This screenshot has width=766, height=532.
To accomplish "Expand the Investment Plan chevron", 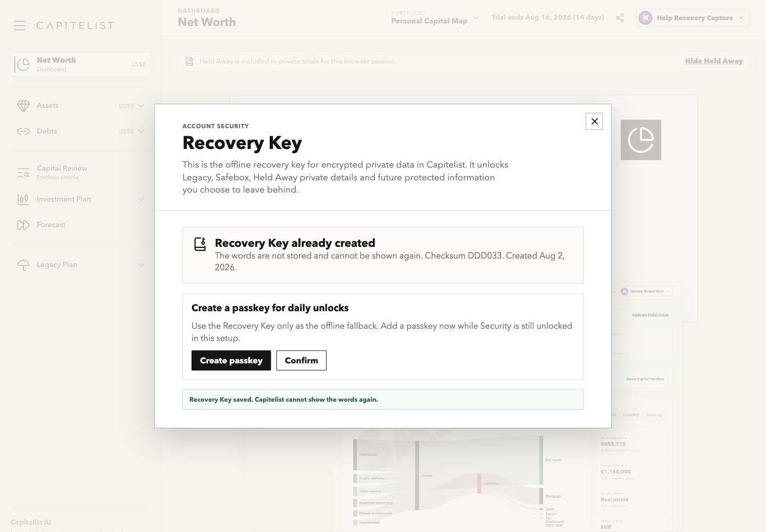I will tap(141, 199).
